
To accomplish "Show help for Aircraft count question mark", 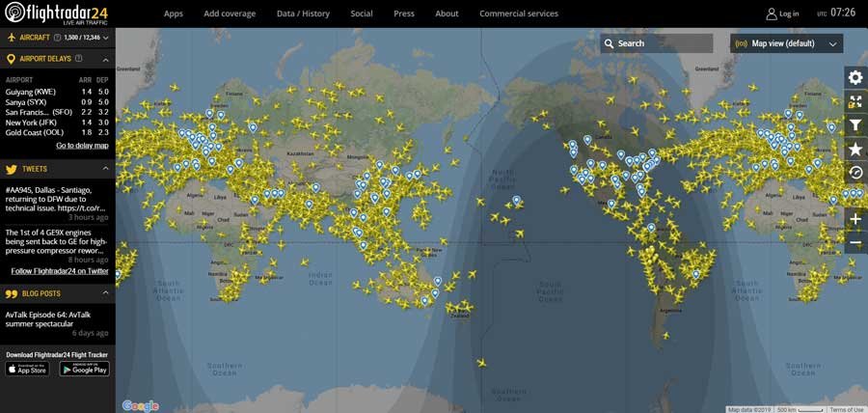I will 57,38.
